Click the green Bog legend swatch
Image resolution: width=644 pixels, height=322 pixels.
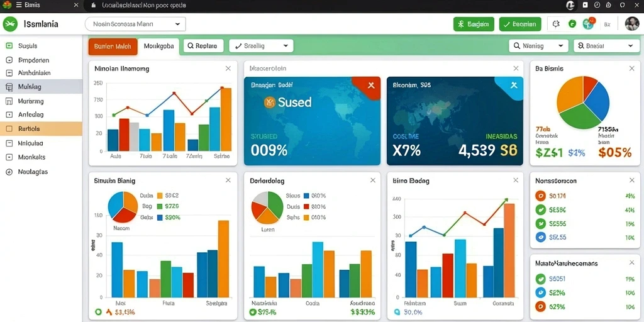point(160,206)
